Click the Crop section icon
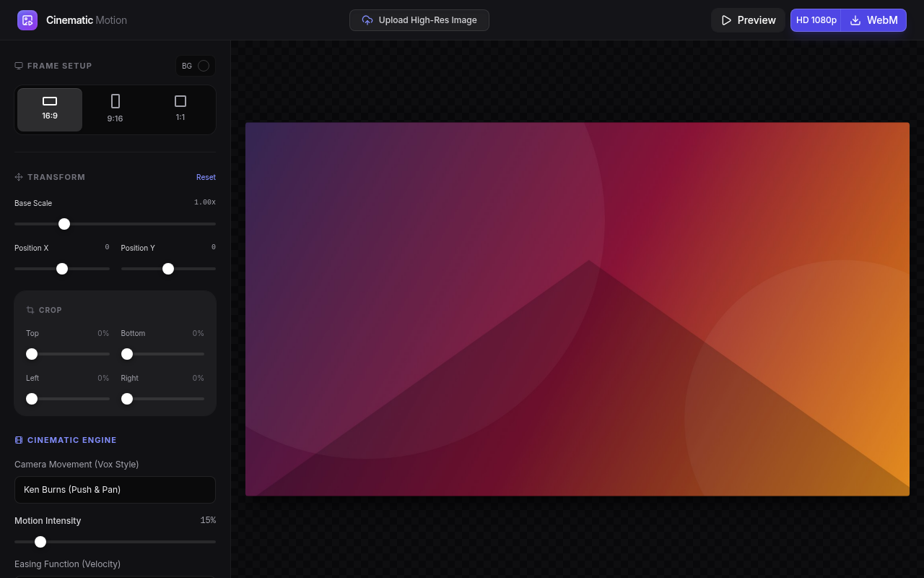This screenshot has height=578, width=924. [30, 310]
